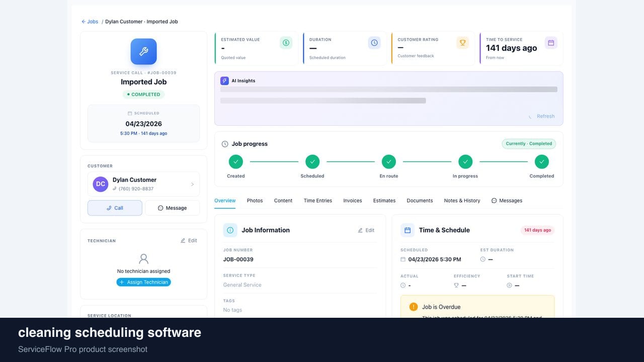Edit the Technician section
The width and height of the screenshot is (644, 362).
(189, 241)
